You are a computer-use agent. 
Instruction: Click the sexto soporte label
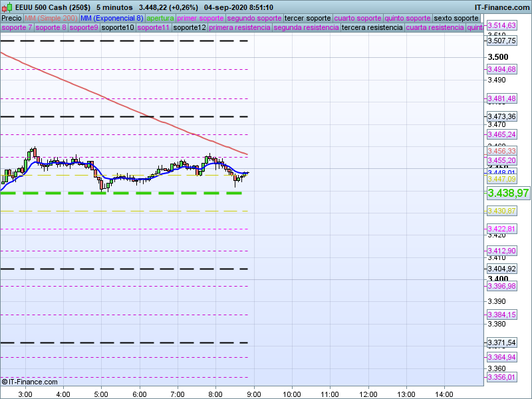coord(456,18)
